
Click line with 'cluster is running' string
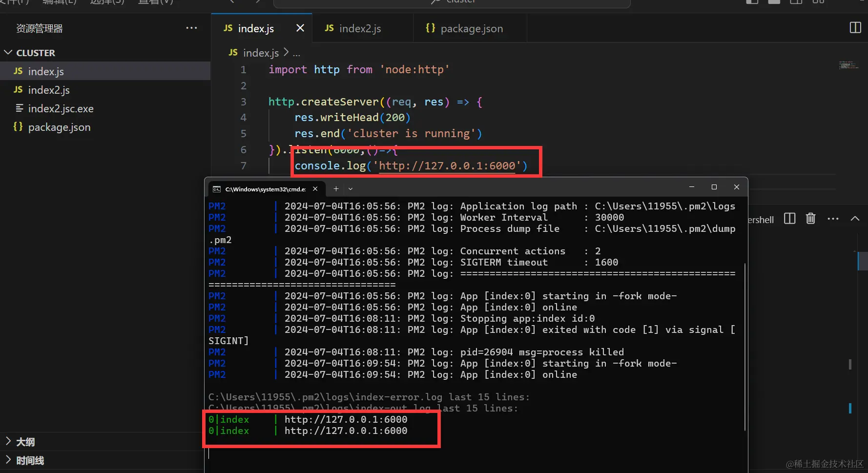coord(388,134)
